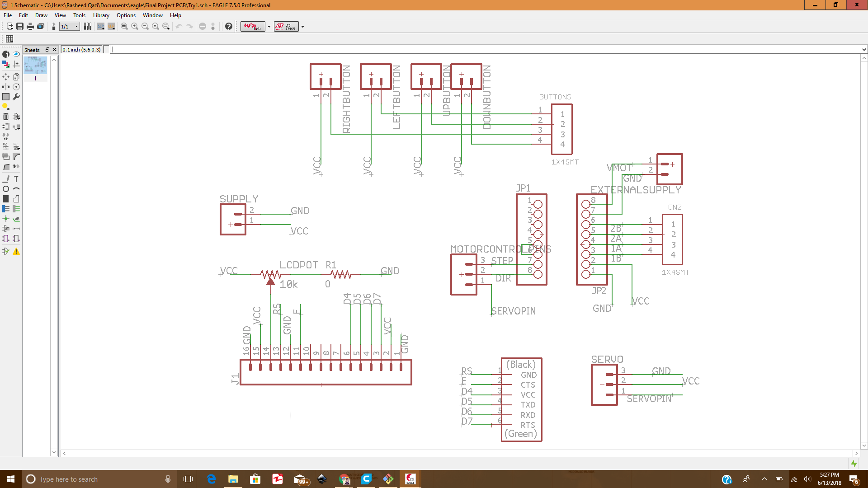Open the Library menu
Screen dimensions: 868x488
coord(101,15)
